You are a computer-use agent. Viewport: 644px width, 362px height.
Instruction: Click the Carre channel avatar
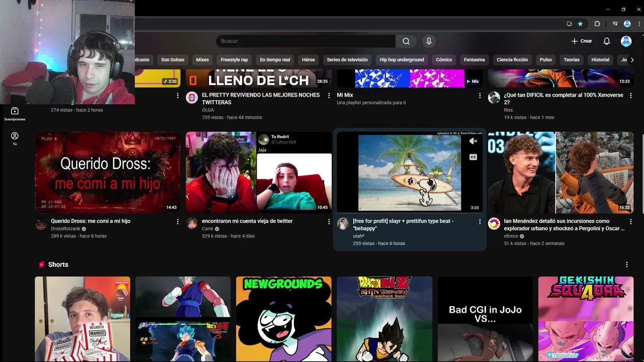[x=192, y=224]
